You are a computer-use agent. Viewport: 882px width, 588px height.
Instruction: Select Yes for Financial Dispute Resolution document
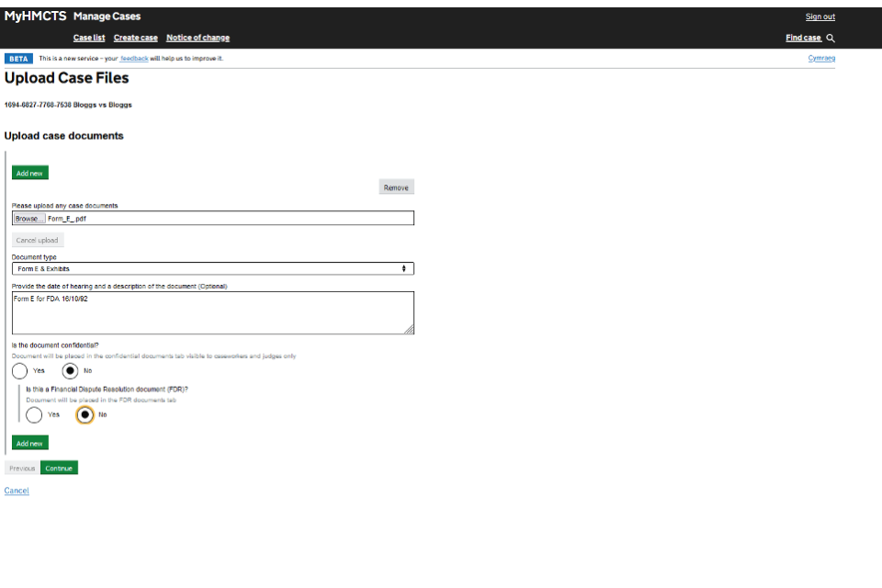[x=34, y=415]
